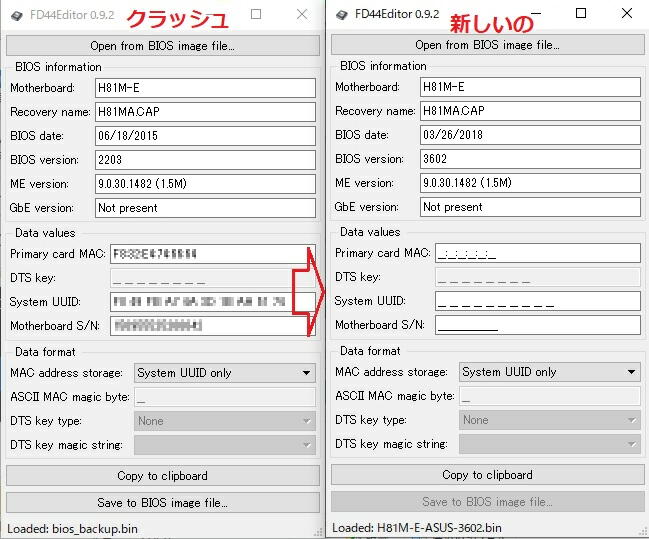Click Copy to clipboard in left window
Image resolution: width=649 pixels, height=539 pixels.
tap(163, 476)
